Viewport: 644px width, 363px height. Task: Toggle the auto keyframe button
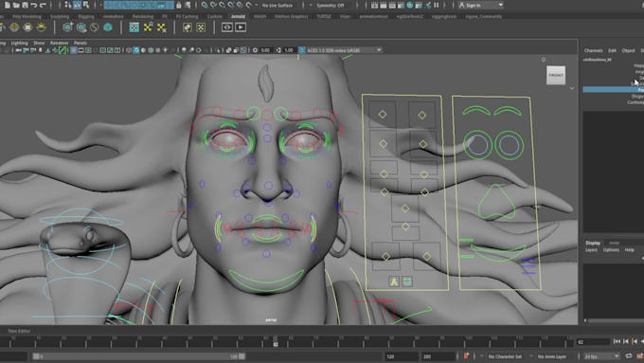(x=466, y=356)
